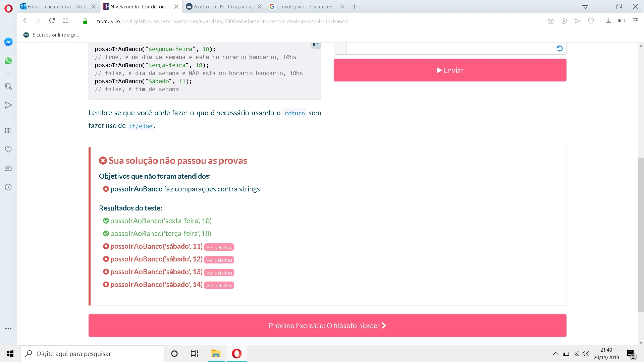Show details for sábado 13 test
The image size is (644, 362).
tap(219, 273)
